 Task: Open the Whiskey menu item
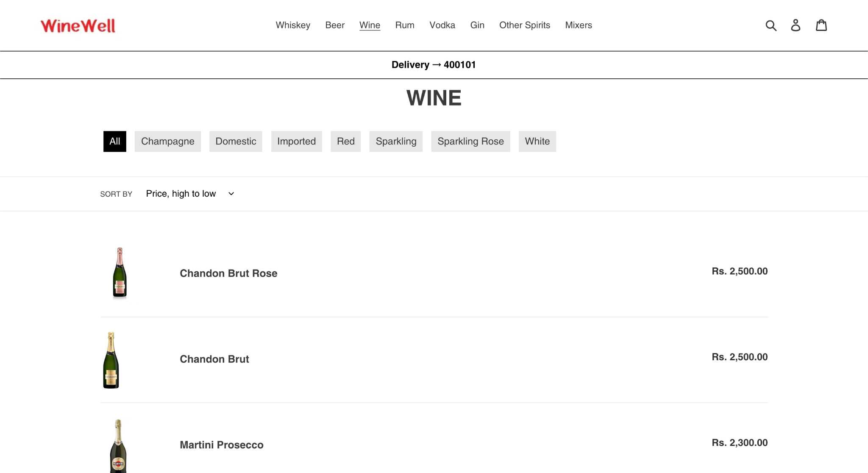click(293, 25)
